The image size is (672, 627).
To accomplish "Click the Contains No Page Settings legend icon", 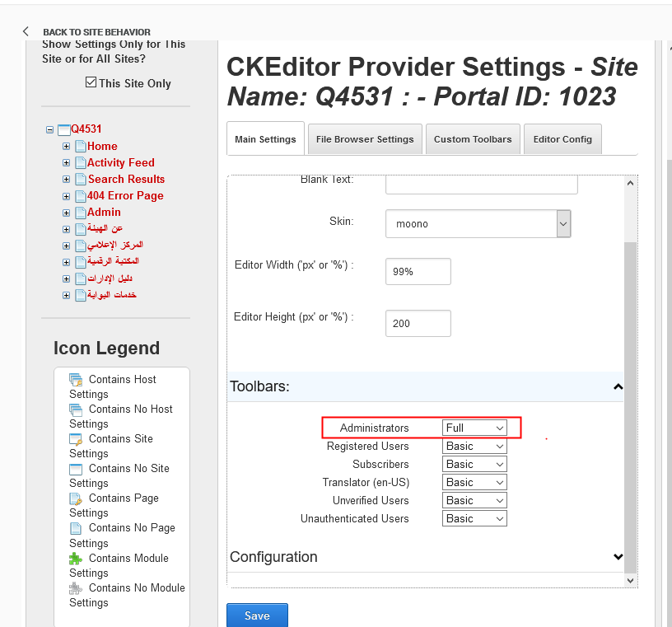I will tap(76, 528).
